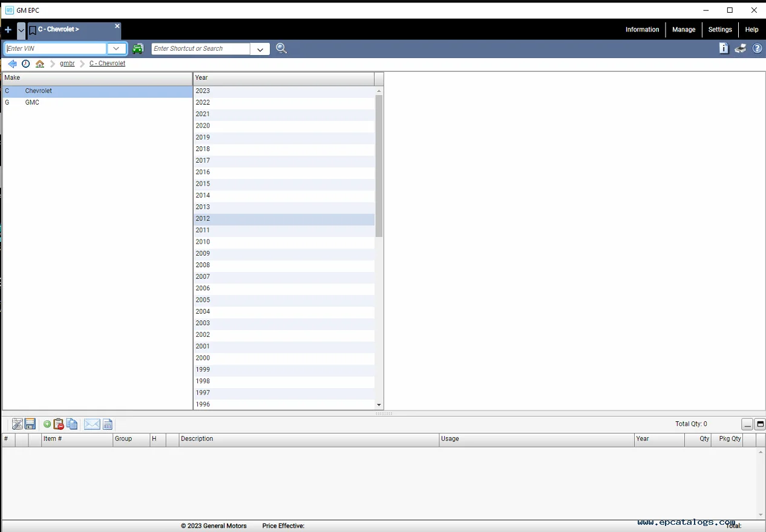Choose year 2019
766x532 pixels.
click(x=284, y=137)
